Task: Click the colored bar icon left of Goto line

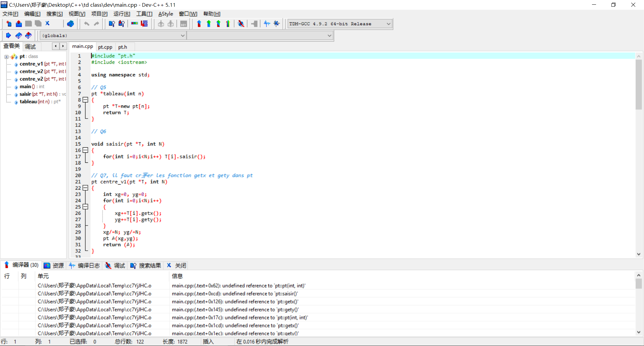Action: 135,24
